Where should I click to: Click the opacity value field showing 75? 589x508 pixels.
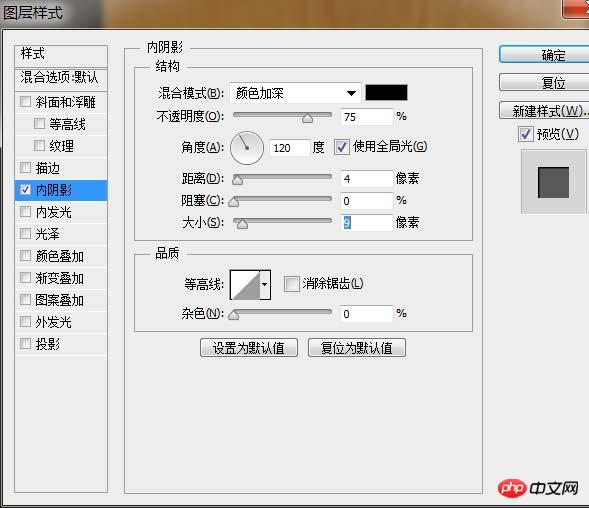pos(367,117)
